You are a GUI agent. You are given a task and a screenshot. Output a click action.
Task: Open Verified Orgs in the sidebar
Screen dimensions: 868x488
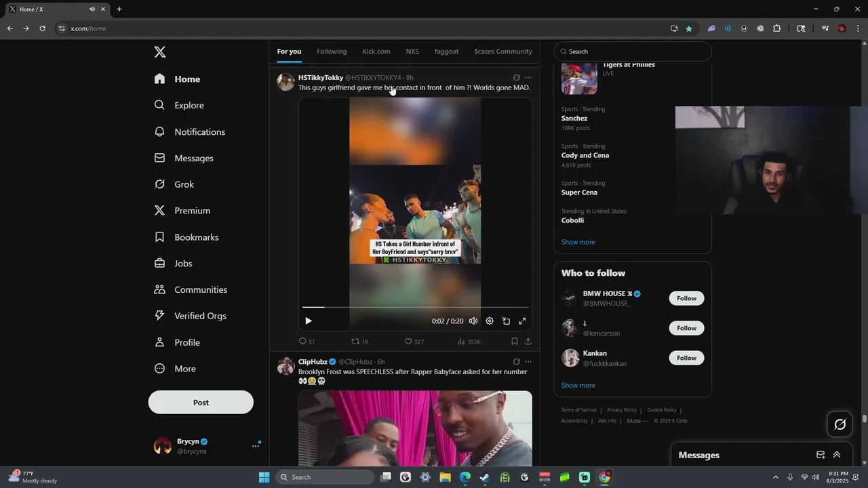(190, 316)
